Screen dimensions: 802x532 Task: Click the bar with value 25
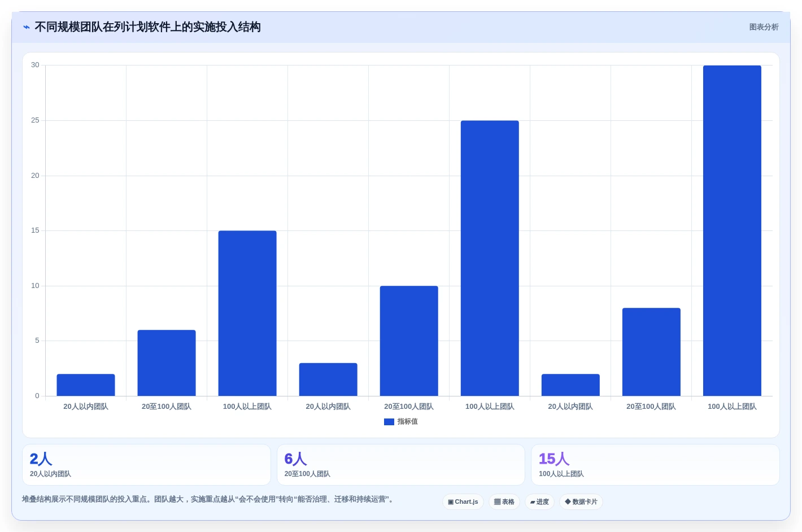(490, 258)
